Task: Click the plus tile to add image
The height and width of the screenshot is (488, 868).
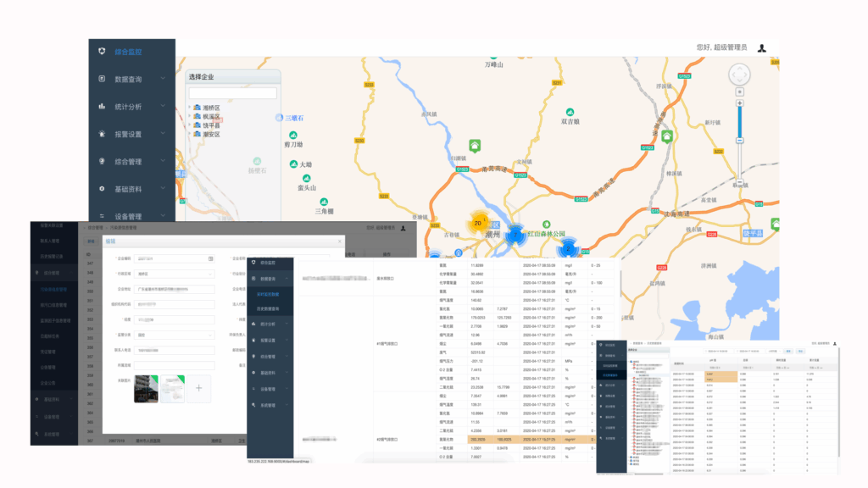Action: 200,388
